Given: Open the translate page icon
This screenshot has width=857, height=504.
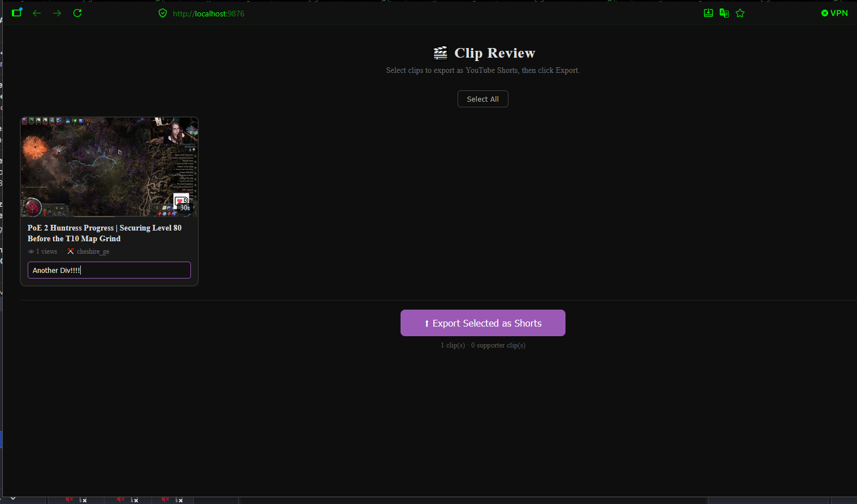Looking at the screenshot, I should [724, 13].
